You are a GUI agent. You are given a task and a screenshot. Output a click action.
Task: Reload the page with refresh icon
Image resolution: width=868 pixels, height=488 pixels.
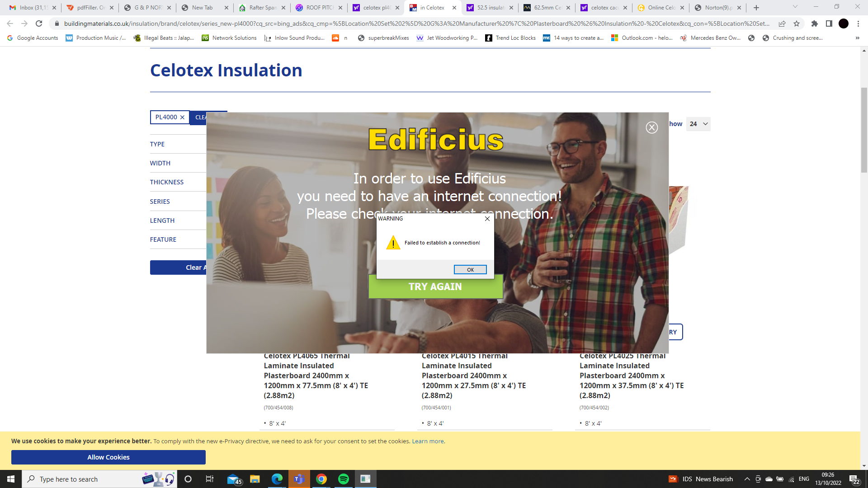[x=39, y=23]
